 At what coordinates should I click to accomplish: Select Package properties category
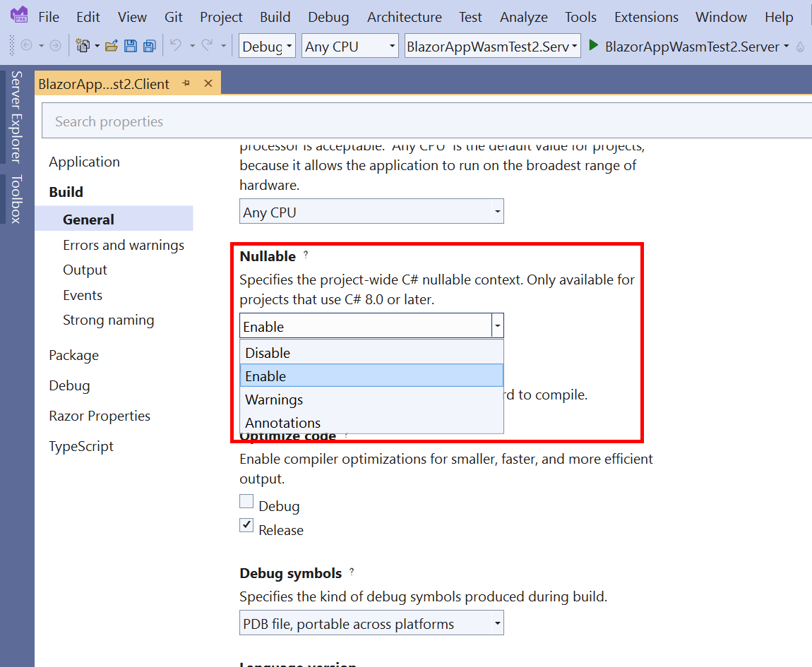73,355
